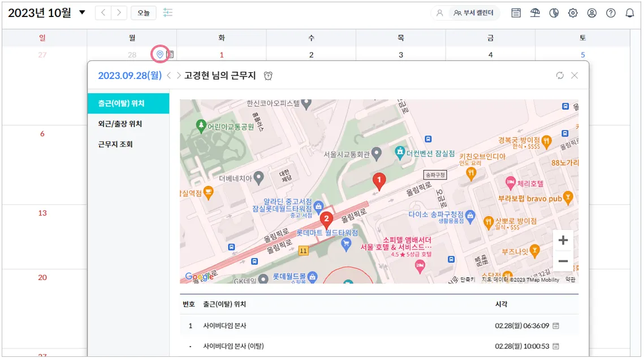
Task: Select the 근무지 조회 tab
Action: click(128, 145)
